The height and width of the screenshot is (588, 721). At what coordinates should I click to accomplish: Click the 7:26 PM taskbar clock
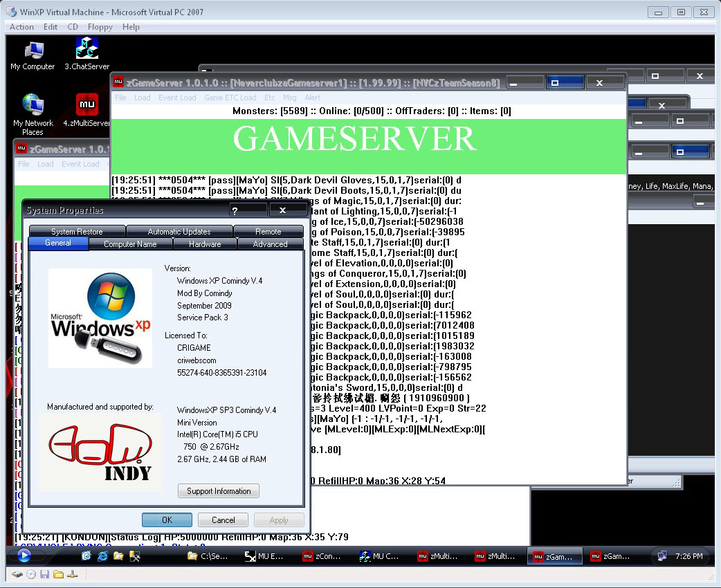point(688,556)
